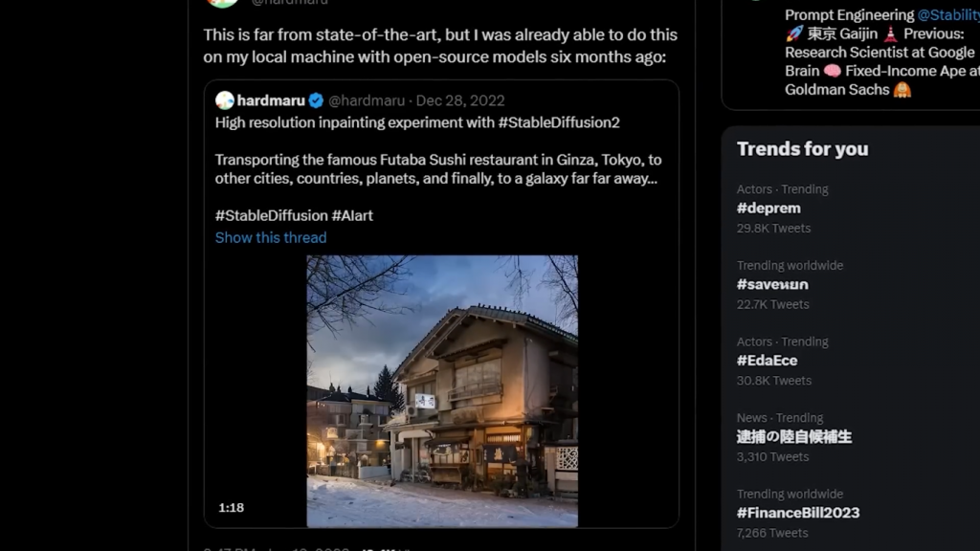Click the Show this thread link
The height and width of the screenshot is (551, 980).
271,237
